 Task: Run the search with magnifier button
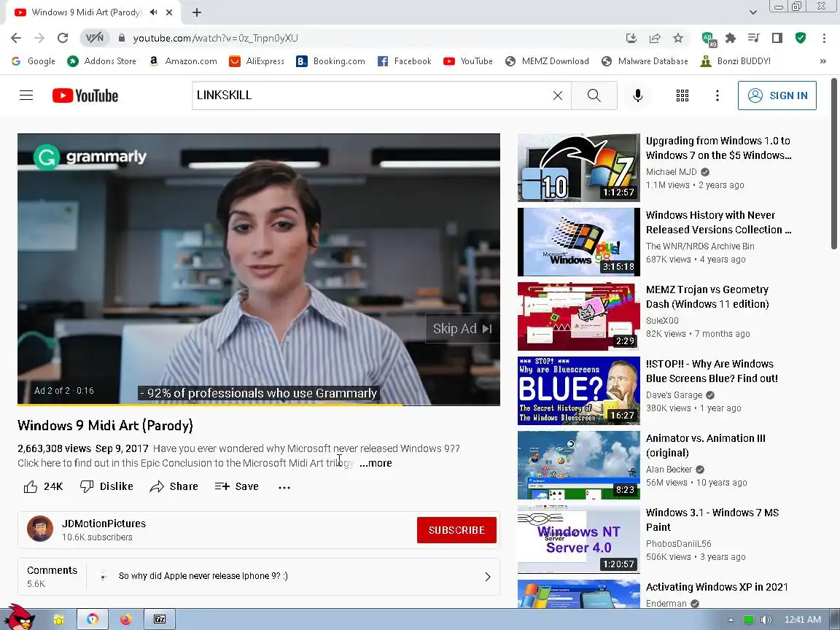point(594,96)
